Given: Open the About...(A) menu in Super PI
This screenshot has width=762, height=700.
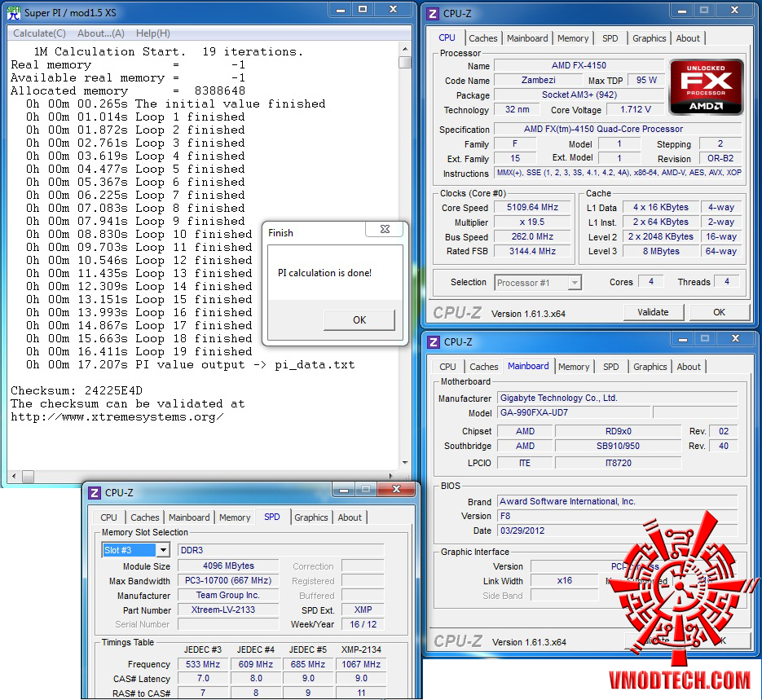Looking at the screenshot, I should [101, 33].
